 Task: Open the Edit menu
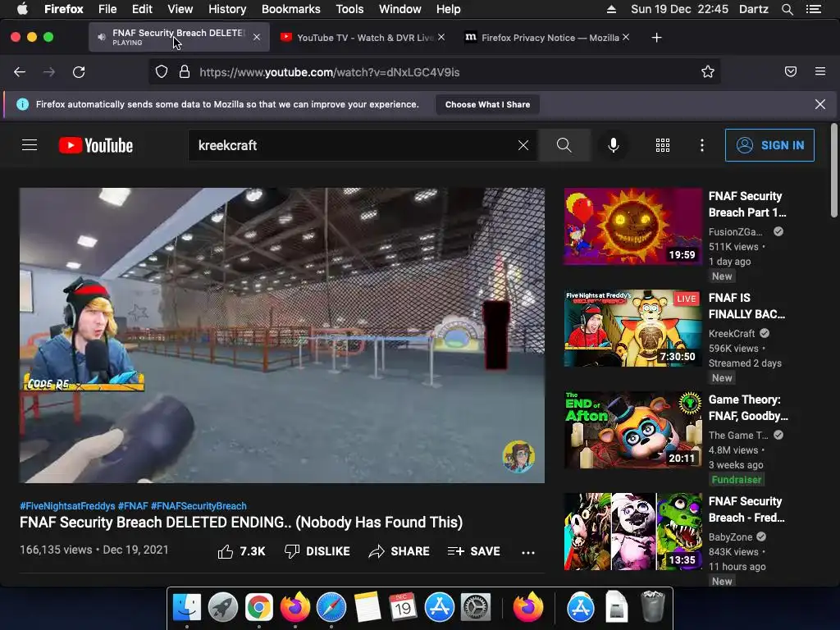coord(142,9)
